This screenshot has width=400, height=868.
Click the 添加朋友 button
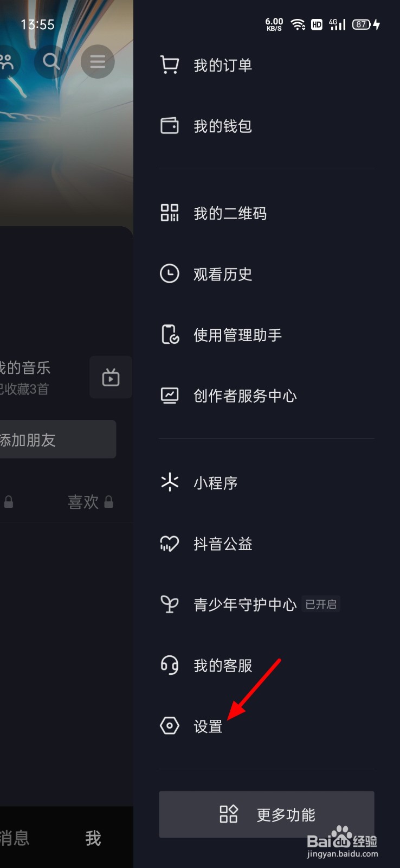57,439
